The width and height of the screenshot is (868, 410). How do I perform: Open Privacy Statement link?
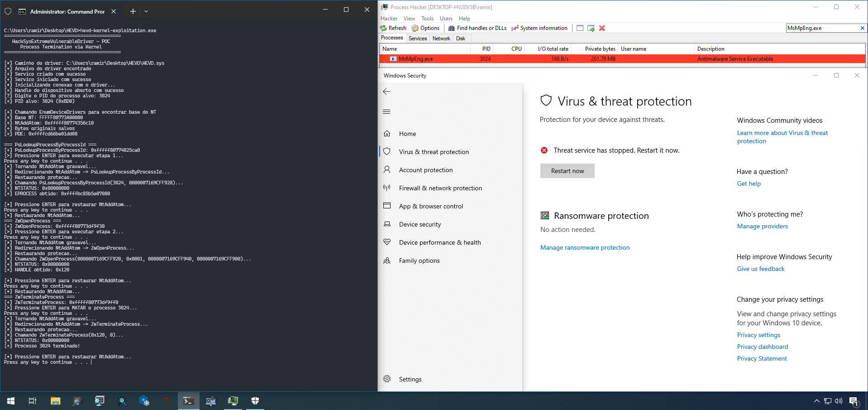pos(762,358)
